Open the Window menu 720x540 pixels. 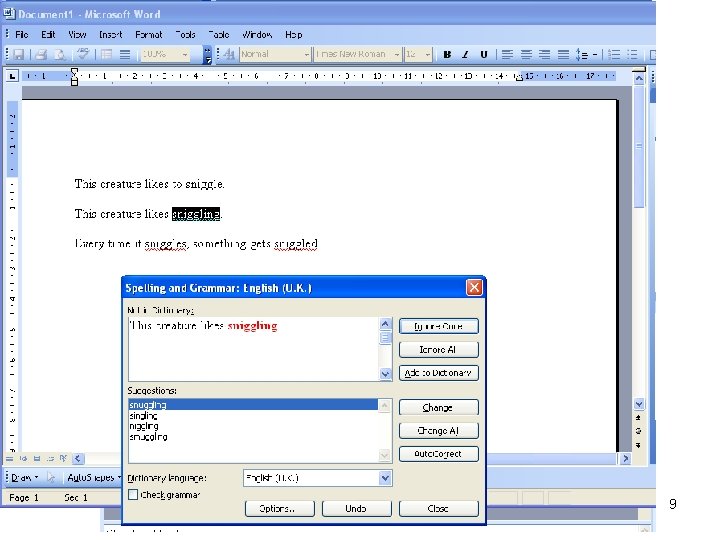(257, 34)
